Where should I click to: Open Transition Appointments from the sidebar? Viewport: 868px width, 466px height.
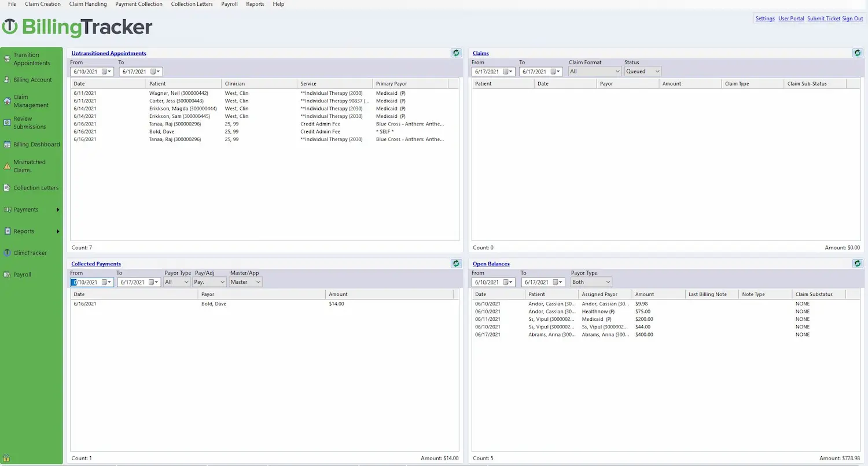32,58
